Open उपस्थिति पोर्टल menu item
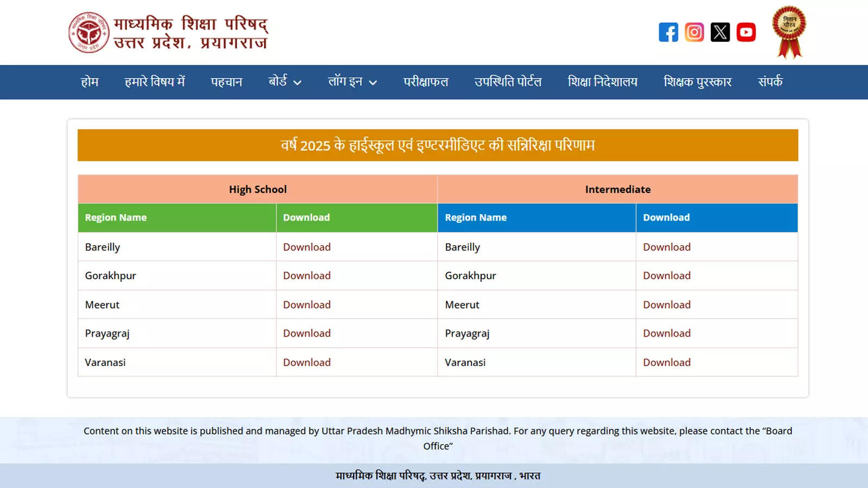 click(508, 82)
